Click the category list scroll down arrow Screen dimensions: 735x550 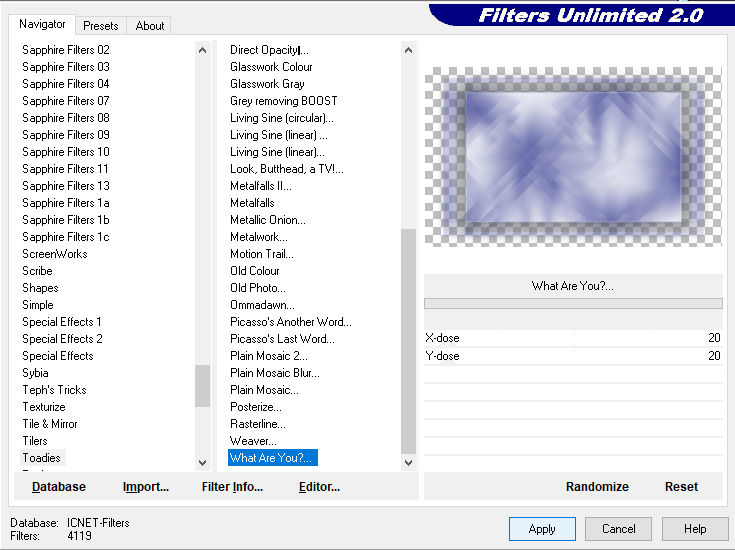tap(202, 462)
